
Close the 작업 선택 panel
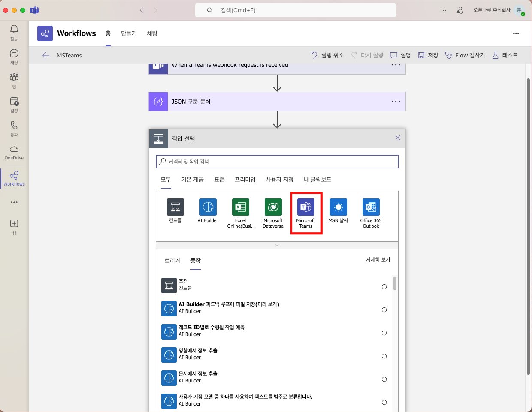(398, 138)
